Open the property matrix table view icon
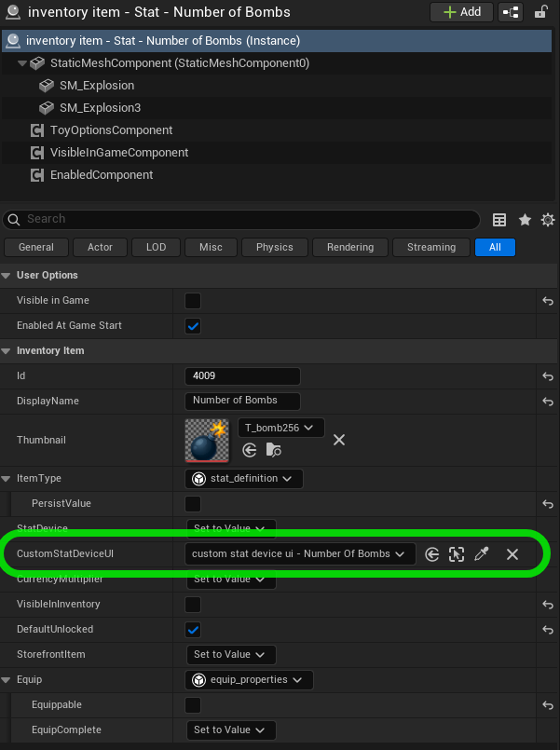This screenshot has height=750, width=560. (x=499, y=220)
